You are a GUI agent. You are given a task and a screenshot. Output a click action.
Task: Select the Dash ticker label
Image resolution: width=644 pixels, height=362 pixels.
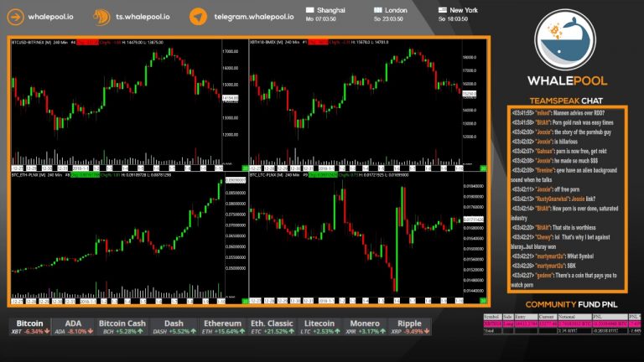click(174, 323)
